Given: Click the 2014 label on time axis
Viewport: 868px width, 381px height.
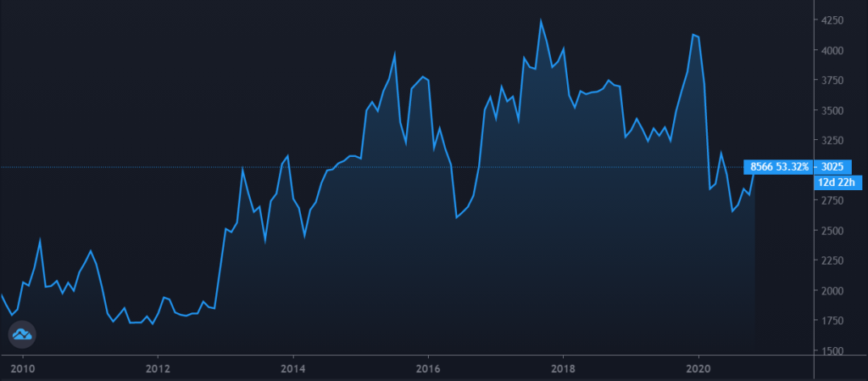Looking at the screenshot, I should [x=293, y=367].
